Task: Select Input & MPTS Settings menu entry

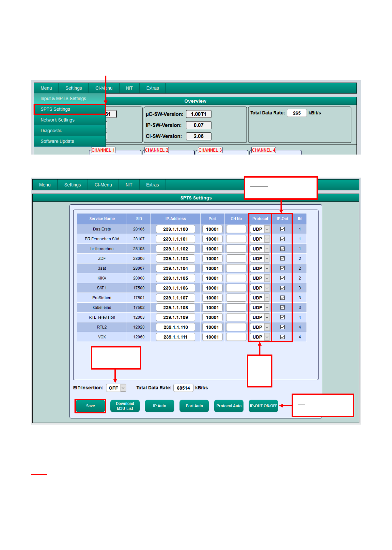Action: 70,99
